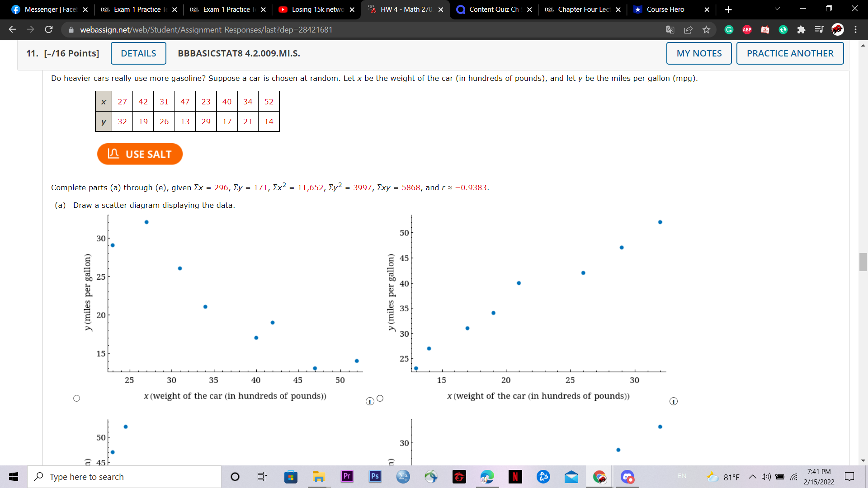
Task: Open the Grammarly extension
Action: click(x=729, y=29)
